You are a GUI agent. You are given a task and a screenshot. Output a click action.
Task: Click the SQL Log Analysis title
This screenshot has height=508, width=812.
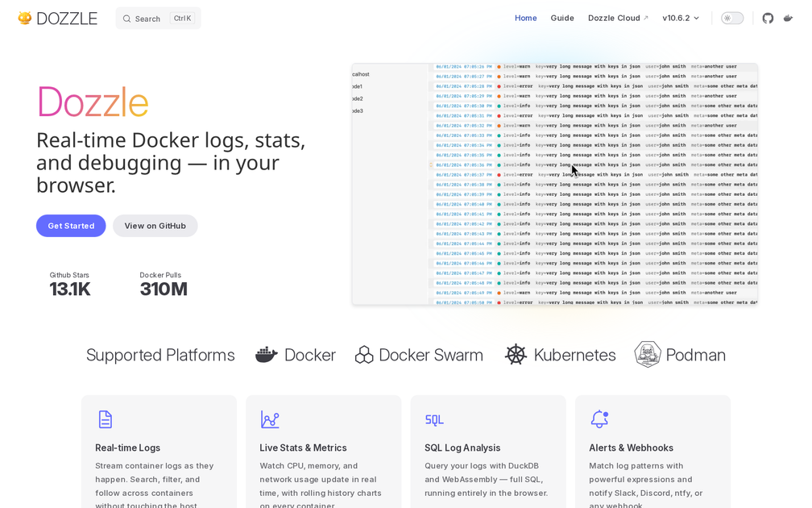(x=462, y=448)
